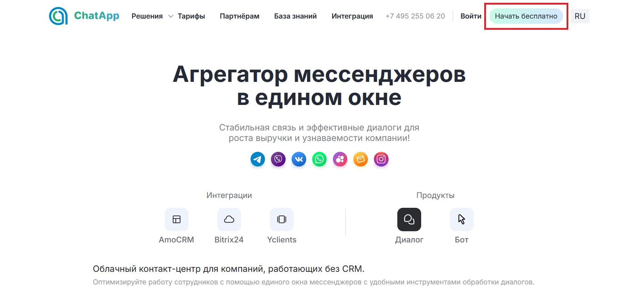Click the Instagram icon
The image size is (644, 297).
point(381,160)
